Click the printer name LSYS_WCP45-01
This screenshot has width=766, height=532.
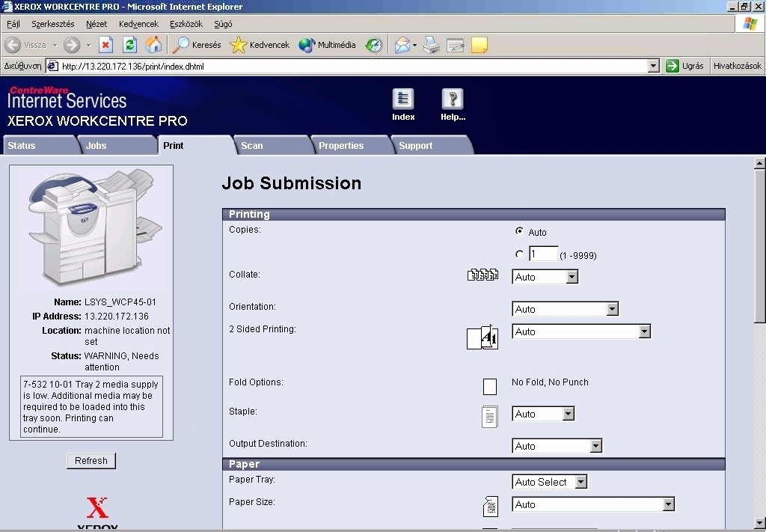pos(120,302)
